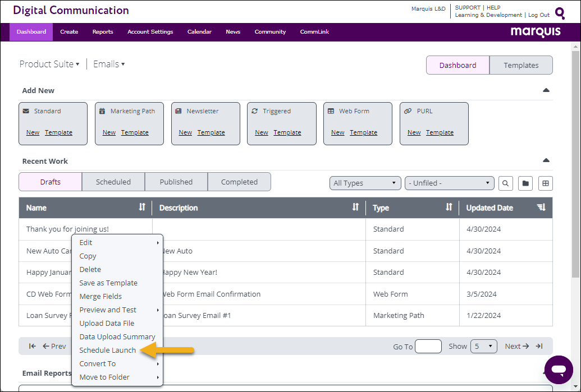Sort by Updated Date icon

[x=541, y=207]
